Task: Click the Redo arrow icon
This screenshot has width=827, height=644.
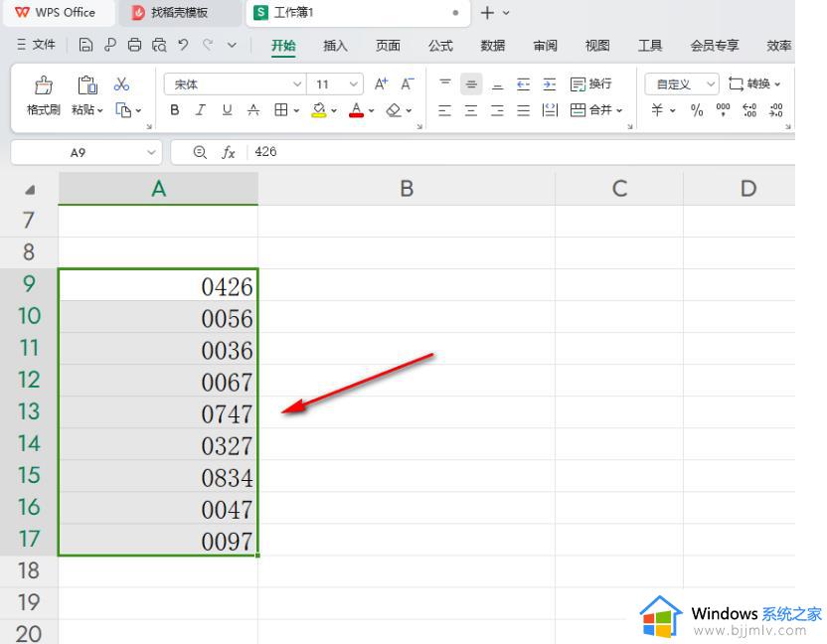Action: point(208,45)
